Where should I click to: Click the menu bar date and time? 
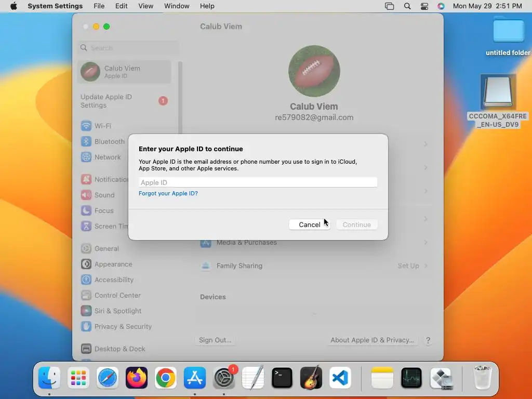coord(487,6)
